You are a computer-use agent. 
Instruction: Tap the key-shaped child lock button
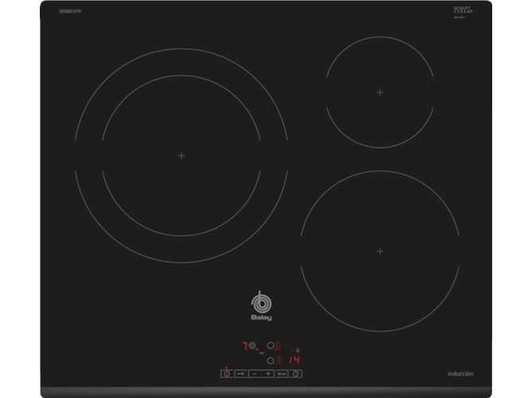(240, 373)
